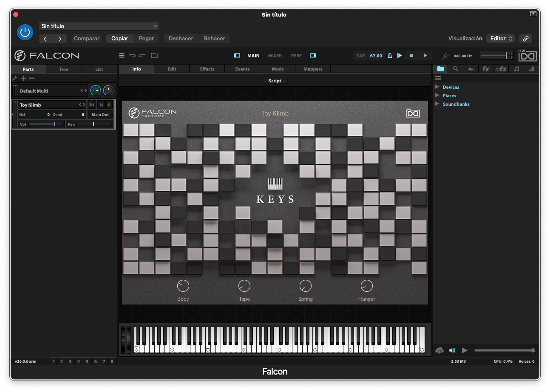The height and width of the screenshot is (392, 550).
Task: Toggle the speaker auto-preview icon
Action: tap(452, 350)
